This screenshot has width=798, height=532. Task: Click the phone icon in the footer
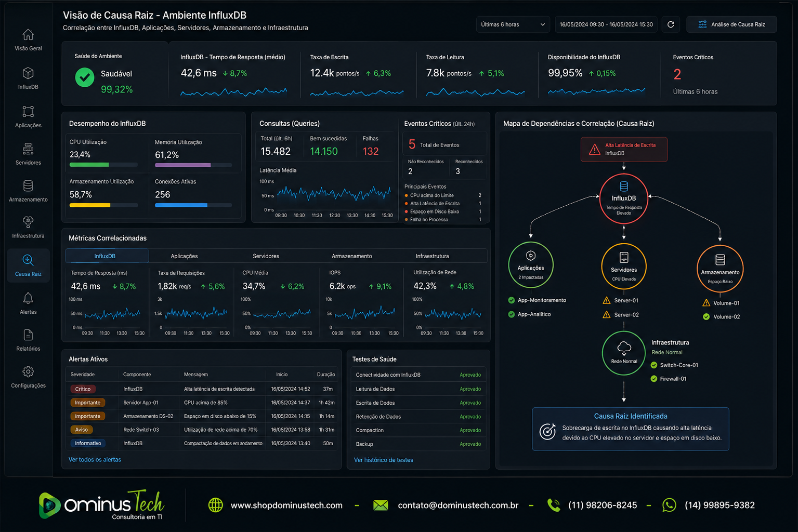[554, 505]
